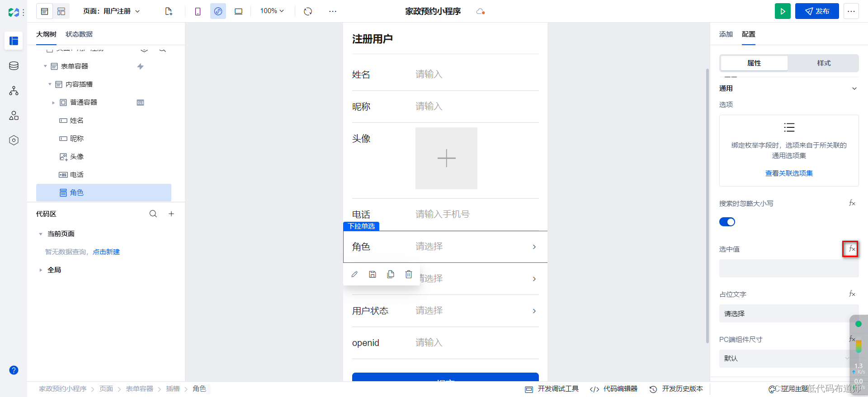The height and width of the screenshot is (397, 868).
Task: Switch to mini program preview mode
Action: coord(218,11)
